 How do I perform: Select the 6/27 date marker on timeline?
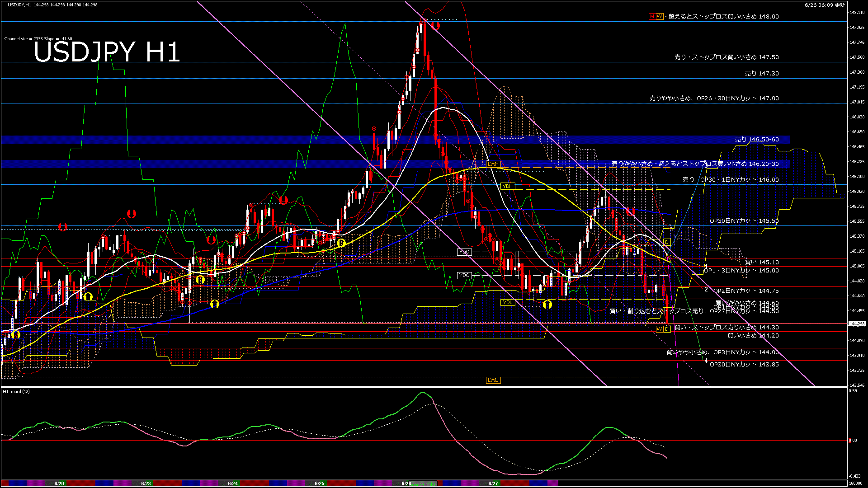tap(493, 483)
